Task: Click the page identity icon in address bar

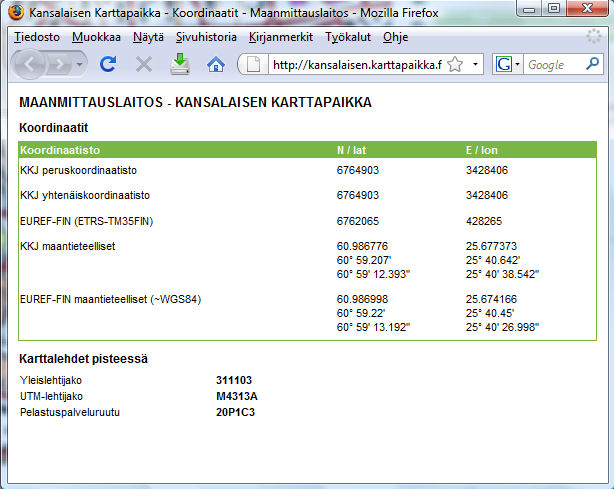Action: pos(254,65)
